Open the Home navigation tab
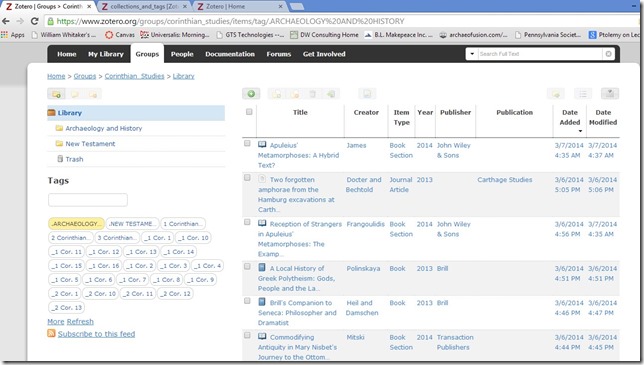 pos(67,54)
